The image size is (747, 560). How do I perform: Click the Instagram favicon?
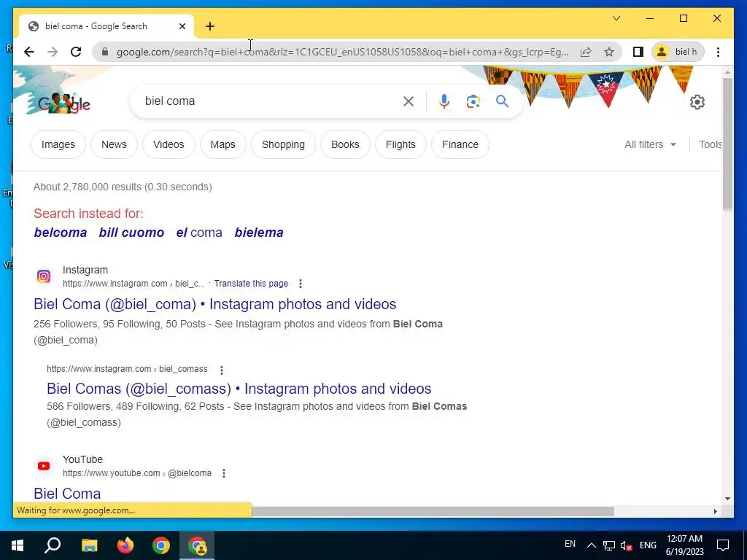[x=44, y=276]
